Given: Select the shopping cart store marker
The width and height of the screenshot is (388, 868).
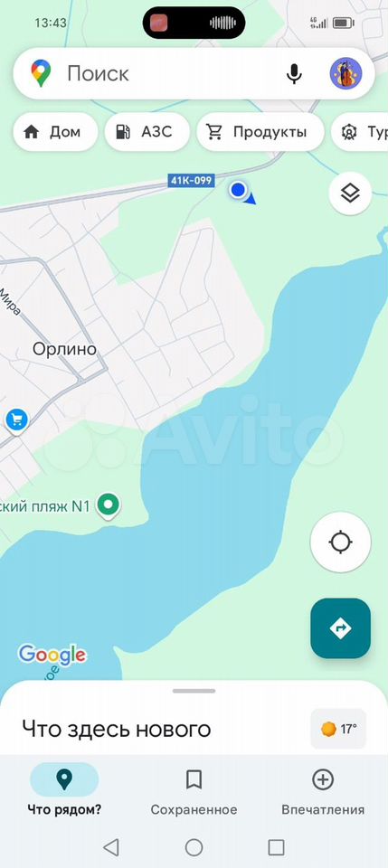Looking at the screenshot, I should point(16,420).
